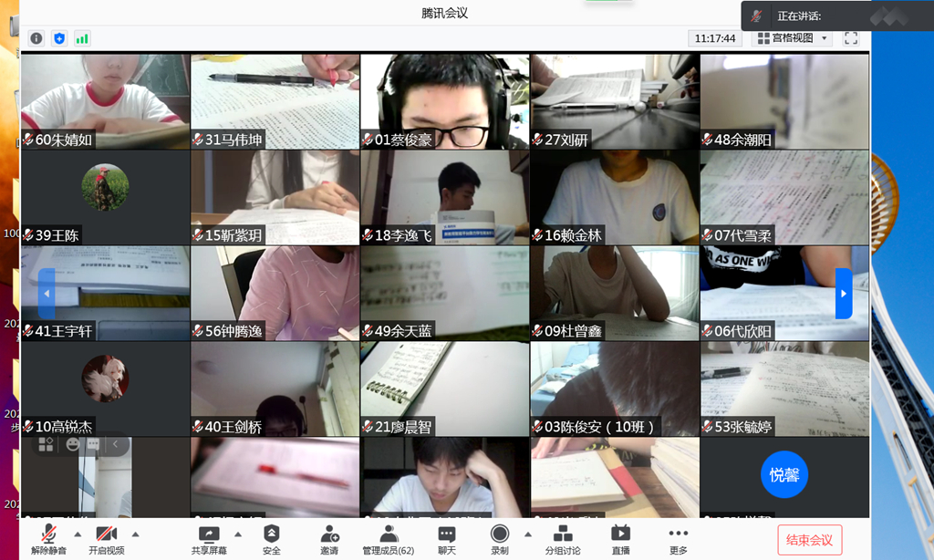Open 更多 more options

coord(679,539)
